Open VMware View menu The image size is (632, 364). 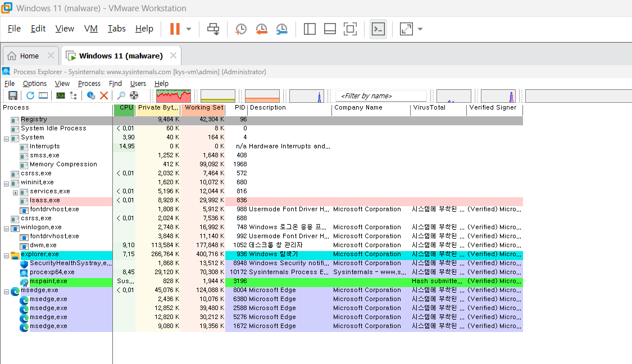[65, 29]
